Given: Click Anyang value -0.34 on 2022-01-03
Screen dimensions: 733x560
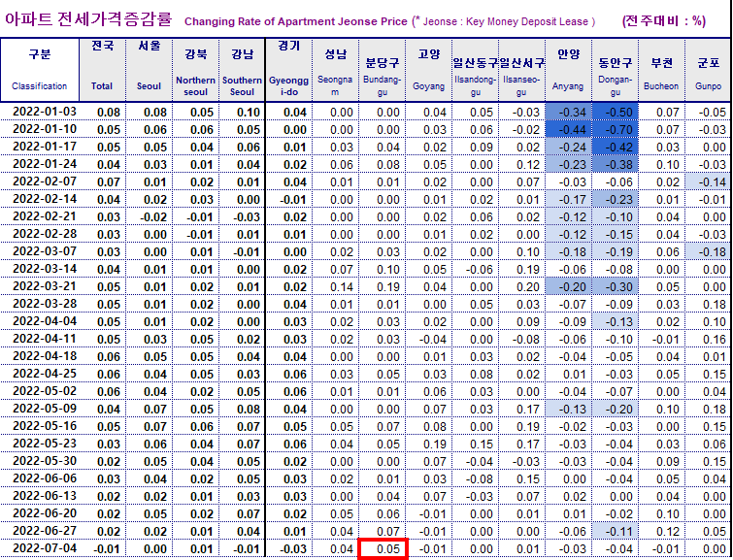Looking at the screenshot, I should point(569,112).
